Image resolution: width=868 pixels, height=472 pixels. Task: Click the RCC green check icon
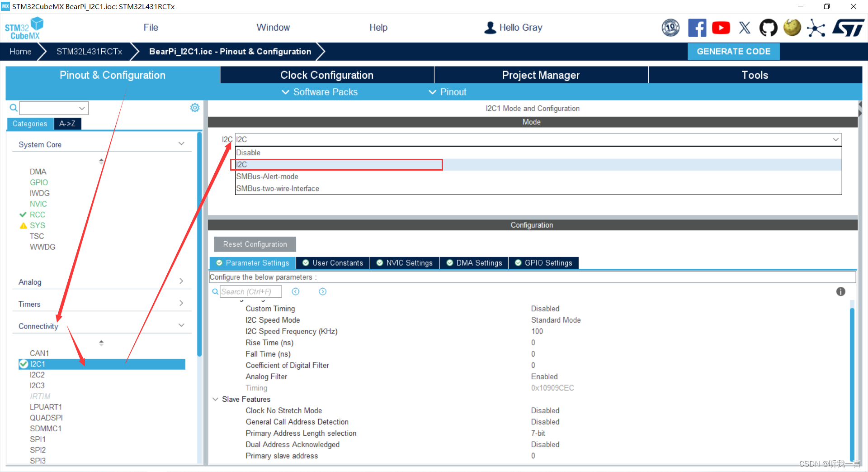pos(23,215)
